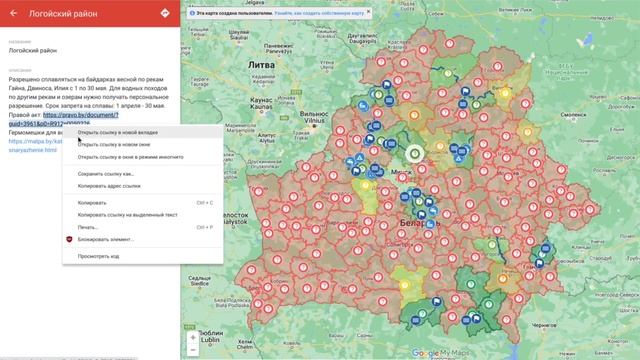
Task: Open the pravo.by document link
Action: coord(80,115)
